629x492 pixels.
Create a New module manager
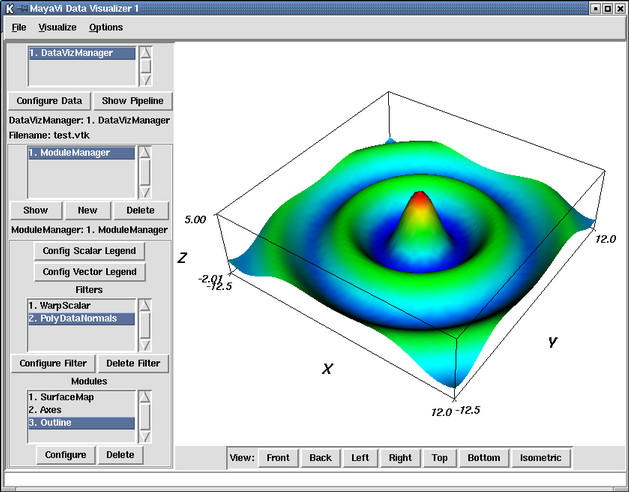point(87,210)
